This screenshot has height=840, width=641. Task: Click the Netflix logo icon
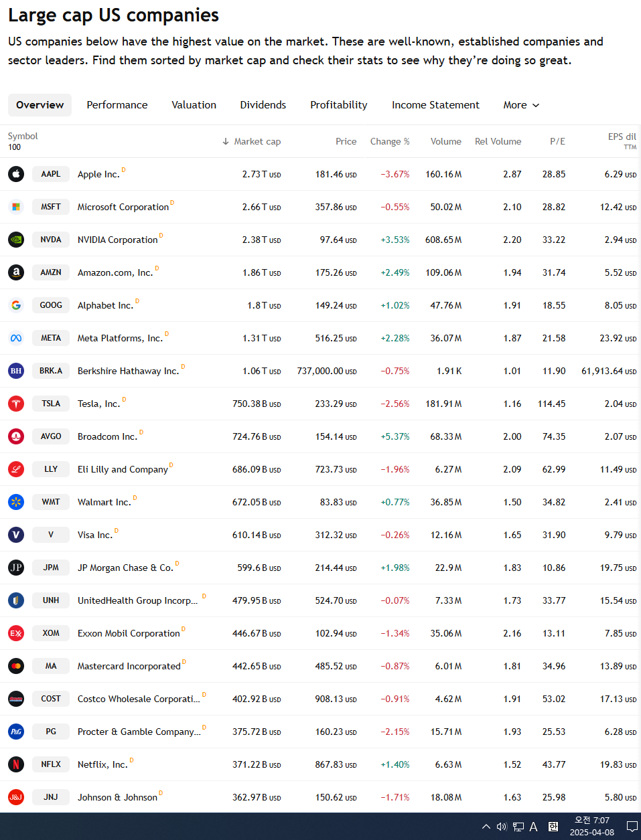click(16, 764)
